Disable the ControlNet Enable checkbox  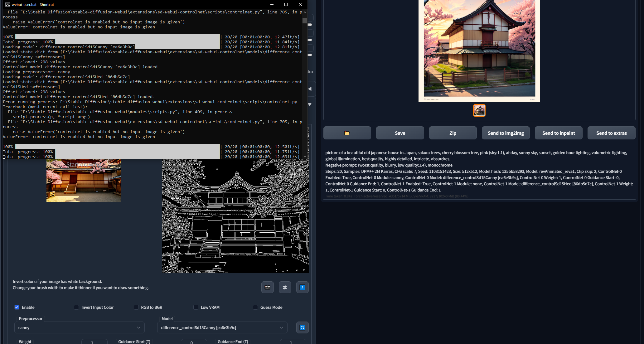click(x=17, y=307)
